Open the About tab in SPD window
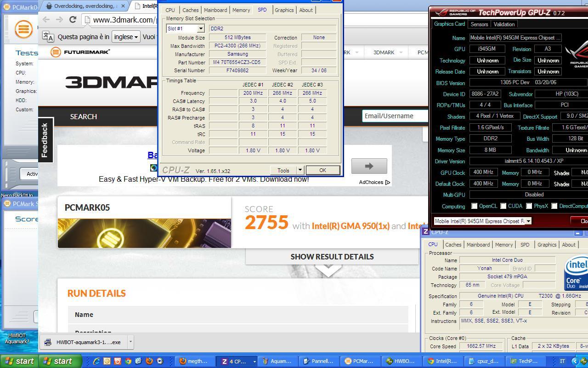This screenshot has width=588, height=368. tap(306, 10)
